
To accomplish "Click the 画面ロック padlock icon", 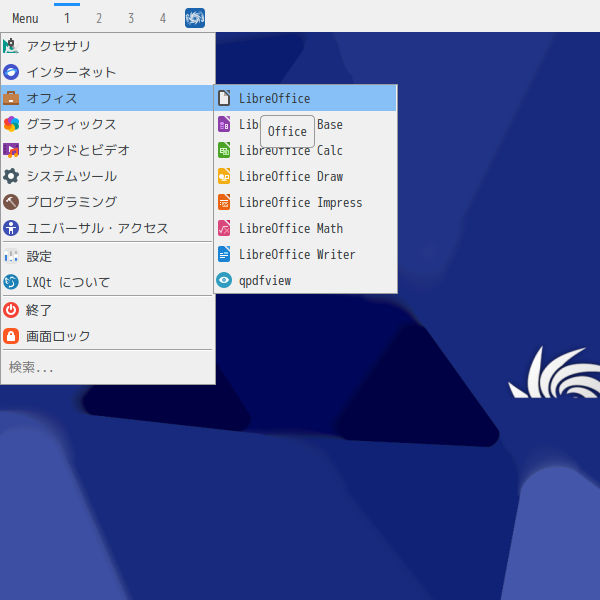I will click(11, 336).
